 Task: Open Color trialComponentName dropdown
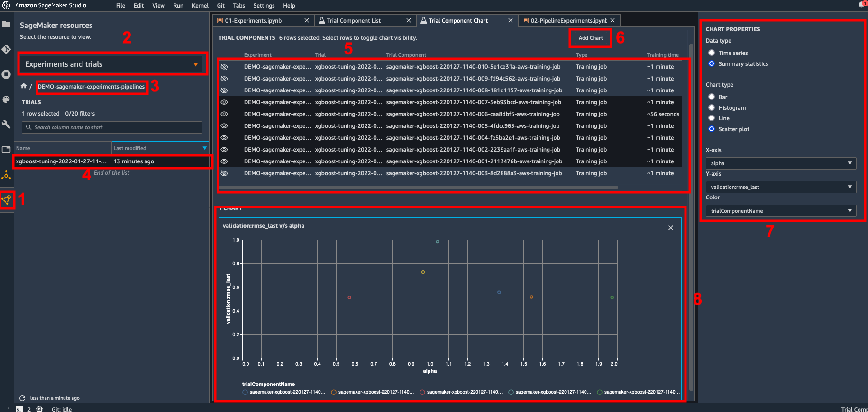(x=781, y=211)
